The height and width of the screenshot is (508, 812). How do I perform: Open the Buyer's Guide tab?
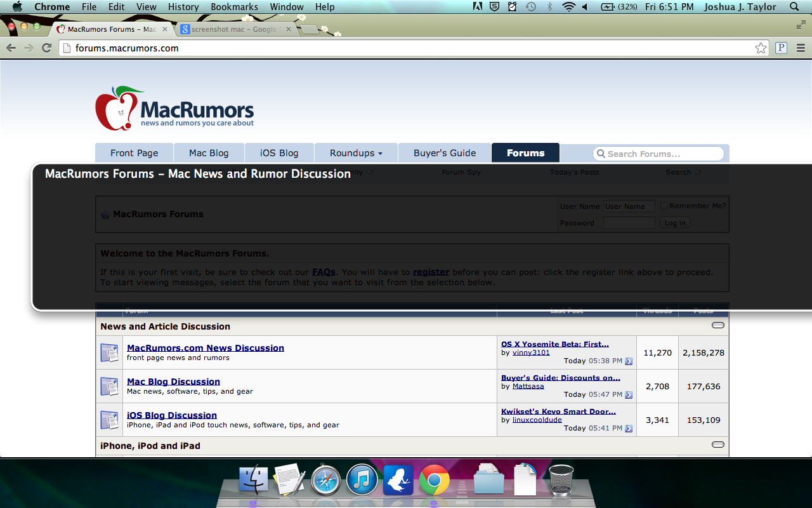(445, 153)
